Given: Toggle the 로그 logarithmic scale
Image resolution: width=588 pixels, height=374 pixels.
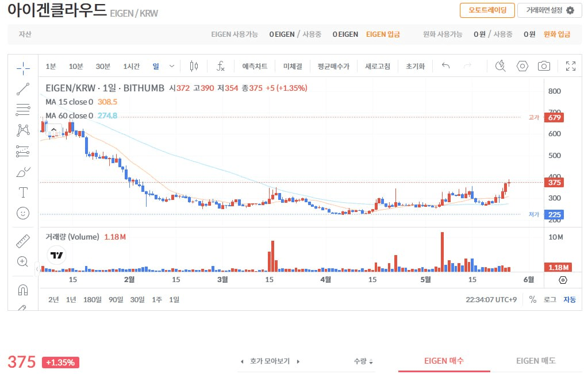Looking at the screenshot, I should click(549, 299).
